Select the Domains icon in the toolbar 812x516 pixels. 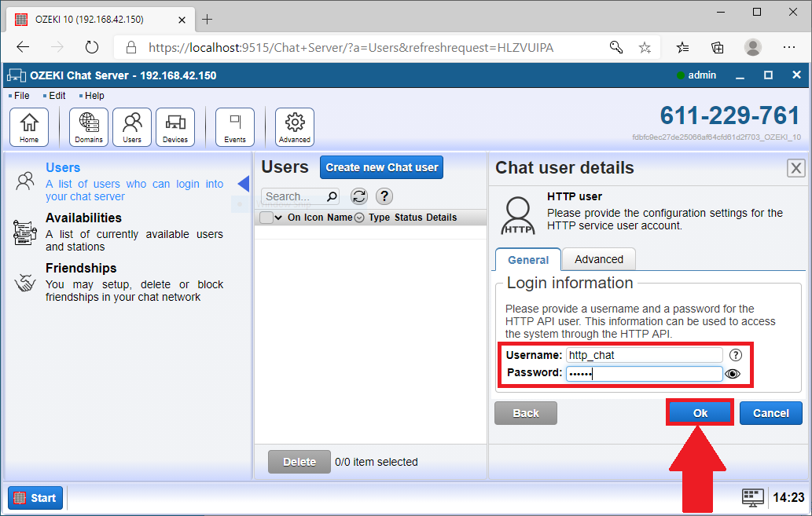point(88,126)
